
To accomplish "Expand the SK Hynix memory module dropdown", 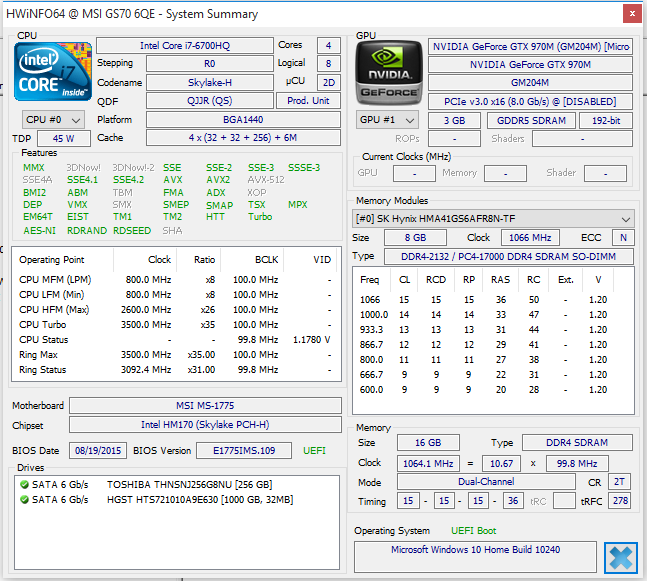I will (493, 218).
